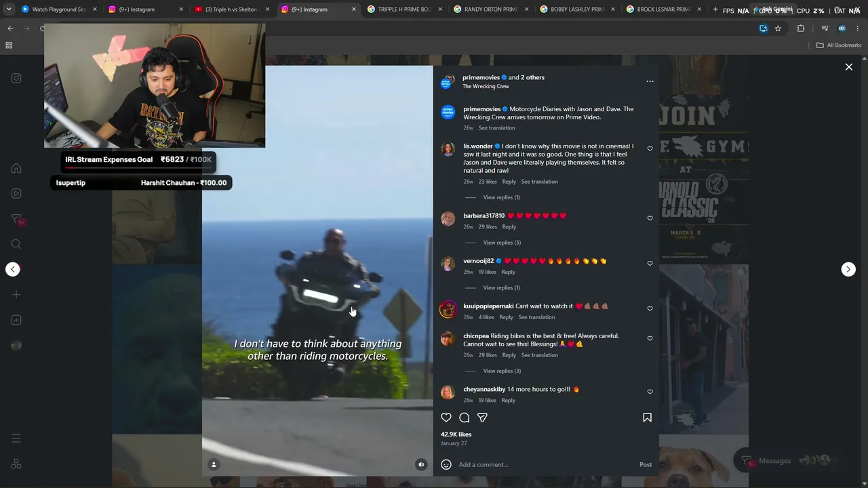Open Instagram Home from the sidebar

pyautogui.click(x=16, y=168)
